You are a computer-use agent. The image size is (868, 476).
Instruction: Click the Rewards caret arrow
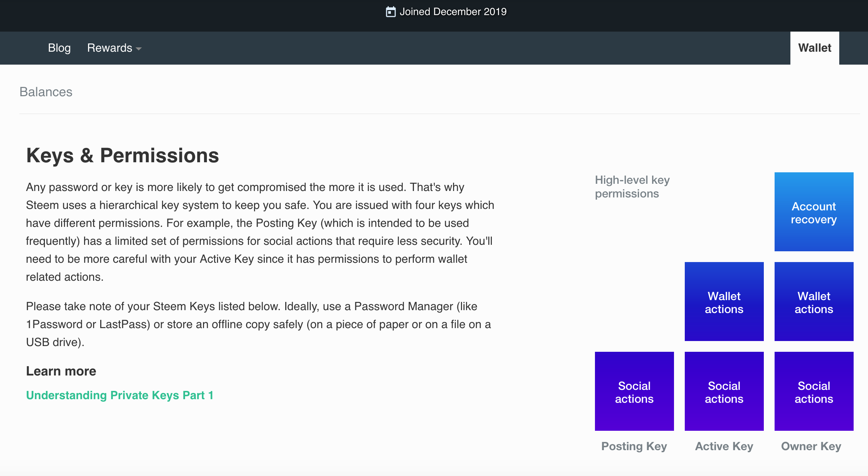click(x=139, y=49)
